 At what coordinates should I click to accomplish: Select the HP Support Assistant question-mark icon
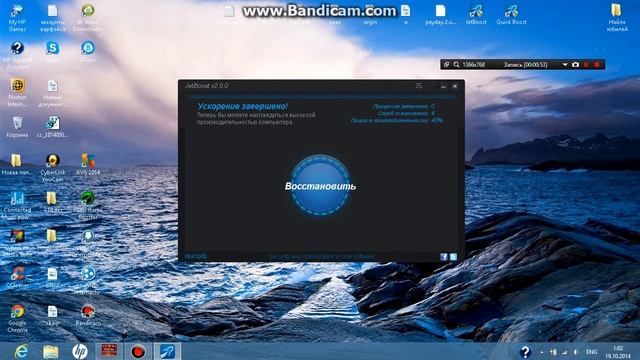[17, 56]
